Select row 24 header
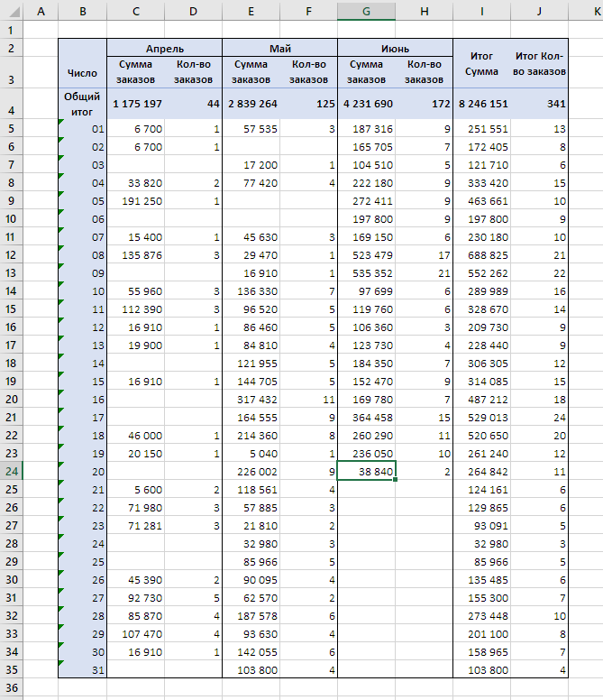The image size is (603, 700). (x=11, y=471)
